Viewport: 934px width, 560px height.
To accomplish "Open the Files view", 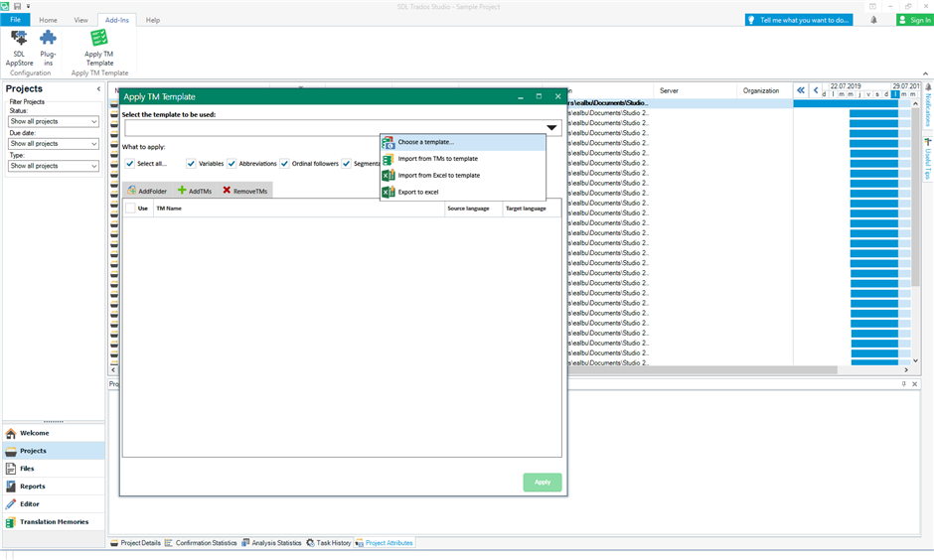I will 54,469.
